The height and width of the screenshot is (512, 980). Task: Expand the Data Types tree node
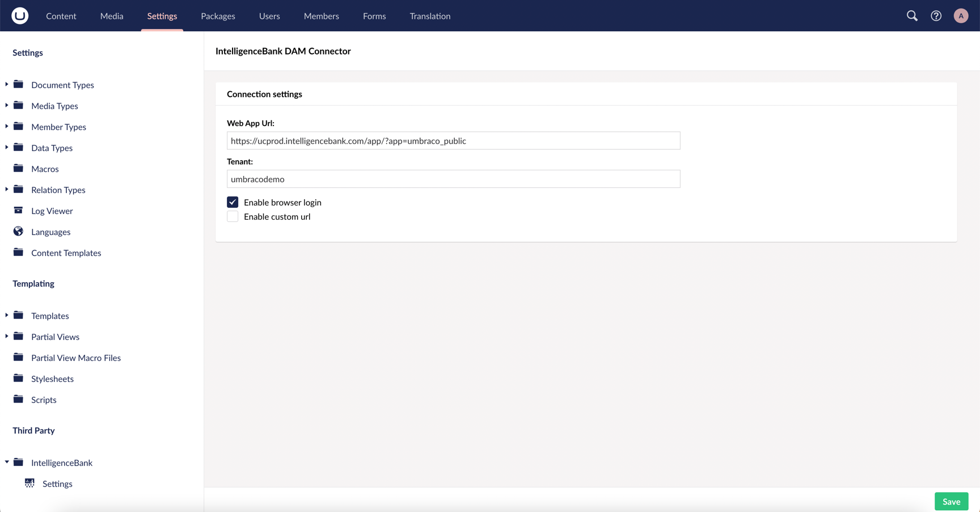pos(7,148)
